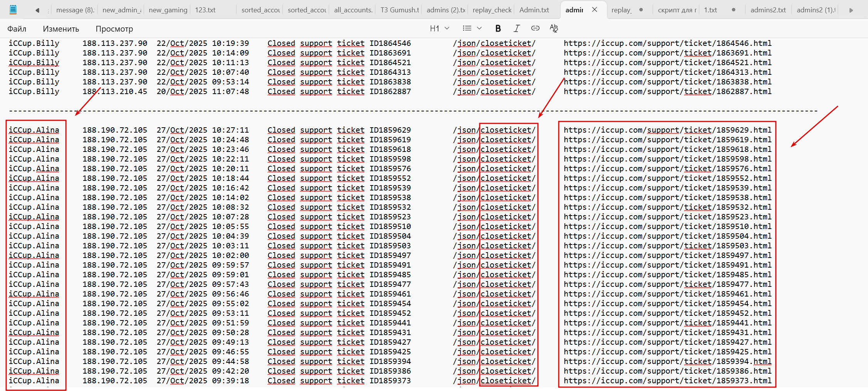Click IP 188.190.72.105 in the ID1859503 row
868x391 pixels.
[115, 246]
